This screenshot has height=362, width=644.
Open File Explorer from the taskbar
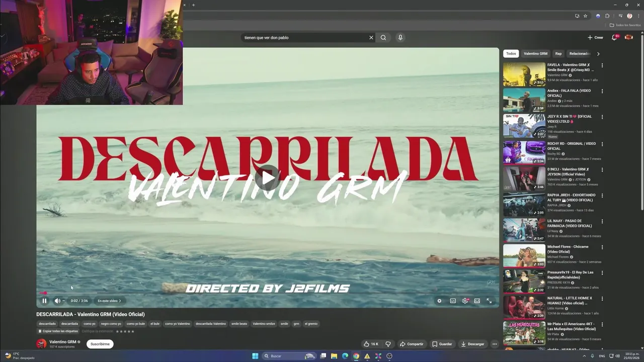(334, 356)
